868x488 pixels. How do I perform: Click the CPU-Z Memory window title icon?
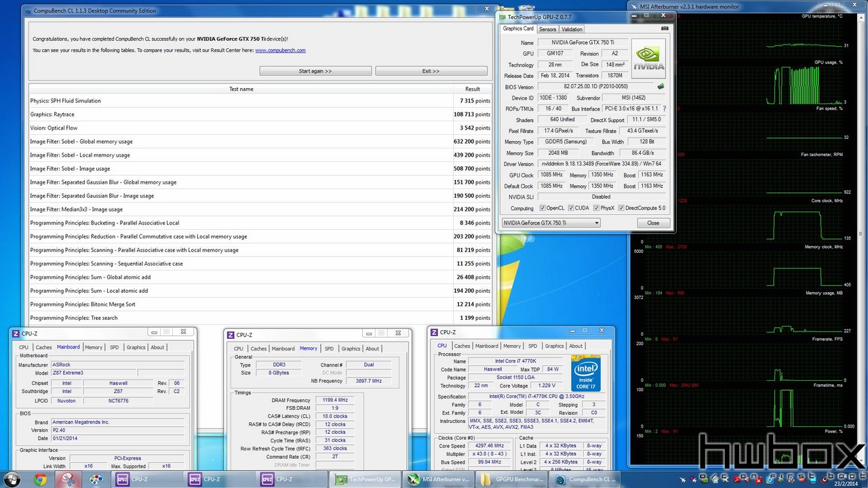(x=231, y=335)
